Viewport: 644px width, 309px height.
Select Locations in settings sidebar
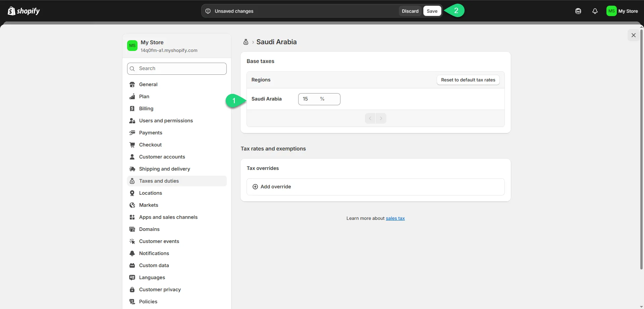tap(150, 193)
